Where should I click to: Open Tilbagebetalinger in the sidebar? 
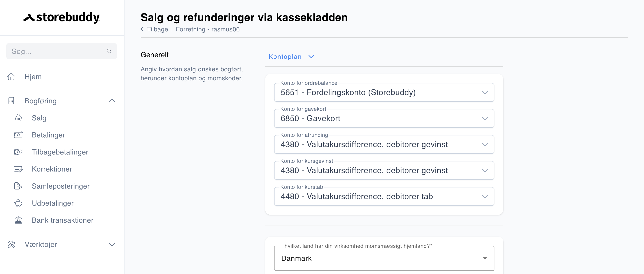pyautogui.click(x=60, y=152)
